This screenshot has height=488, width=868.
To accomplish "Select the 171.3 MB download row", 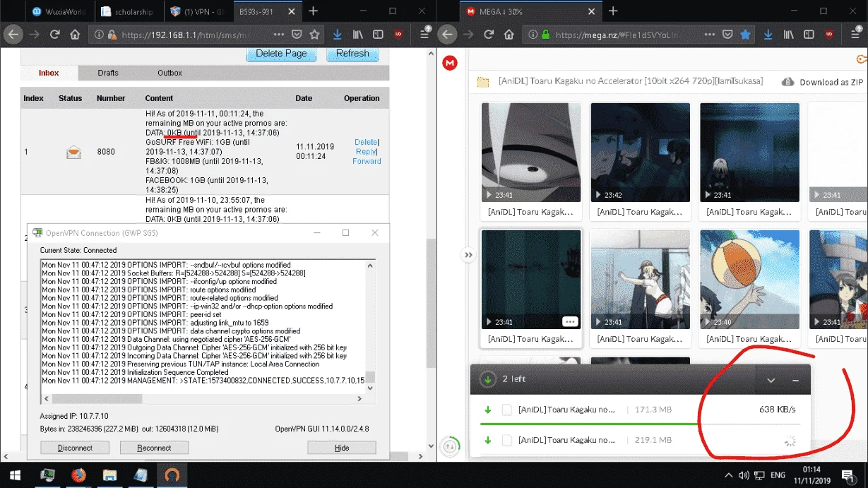I will pos(641,410).
